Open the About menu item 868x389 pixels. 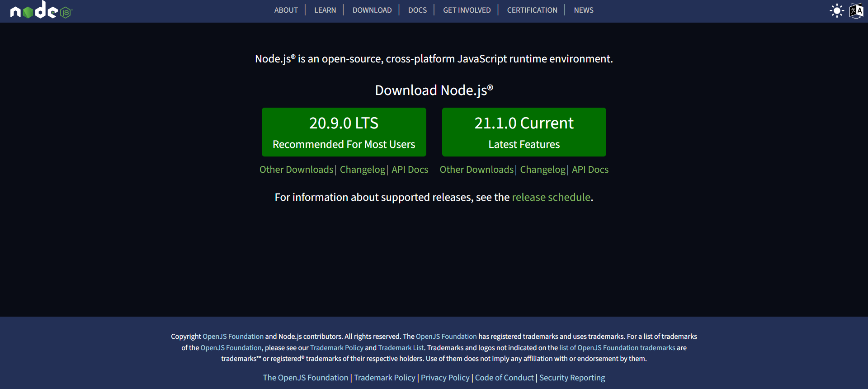tap(286, 10)
